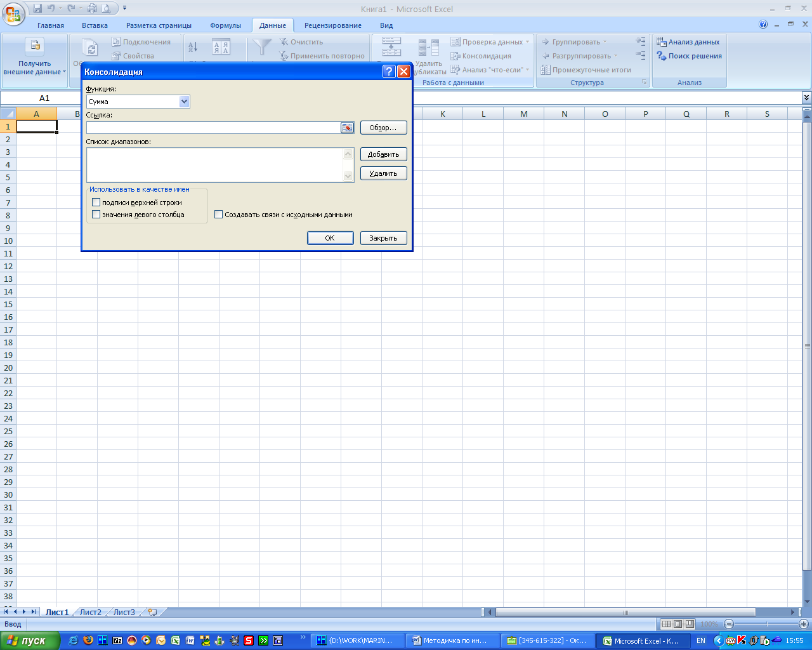Click the Insert Worksheet tab icon

pos(152,613)
